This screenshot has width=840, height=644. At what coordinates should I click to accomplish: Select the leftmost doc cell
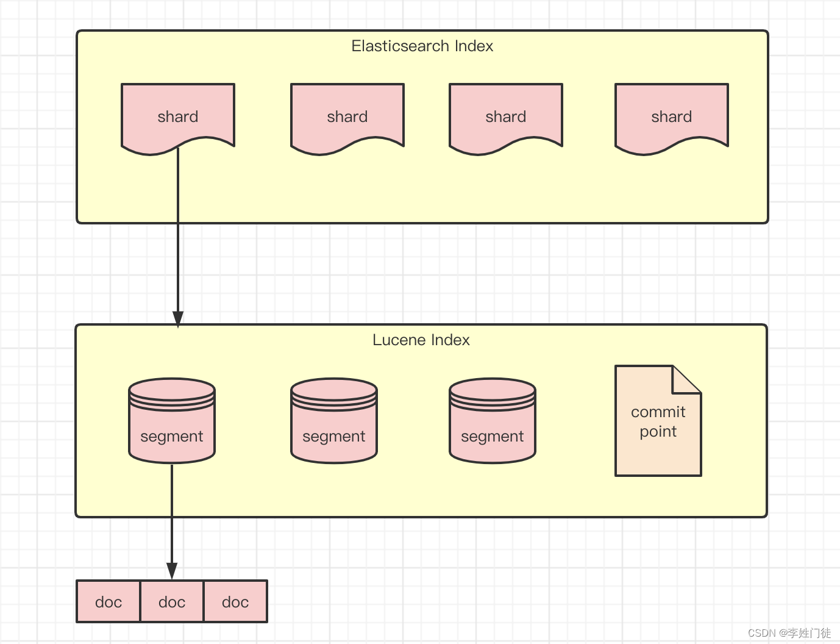[x=109, y=601]
